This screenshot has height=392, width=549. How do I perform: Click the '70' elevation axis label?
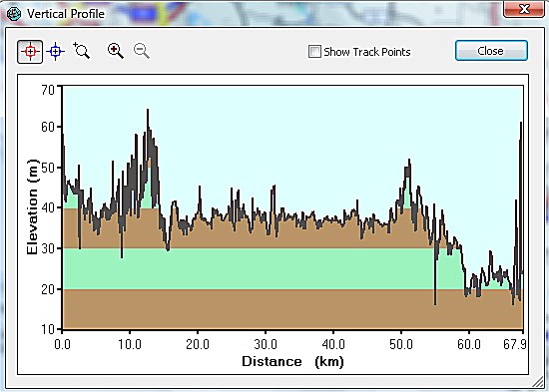coord(48,90)
